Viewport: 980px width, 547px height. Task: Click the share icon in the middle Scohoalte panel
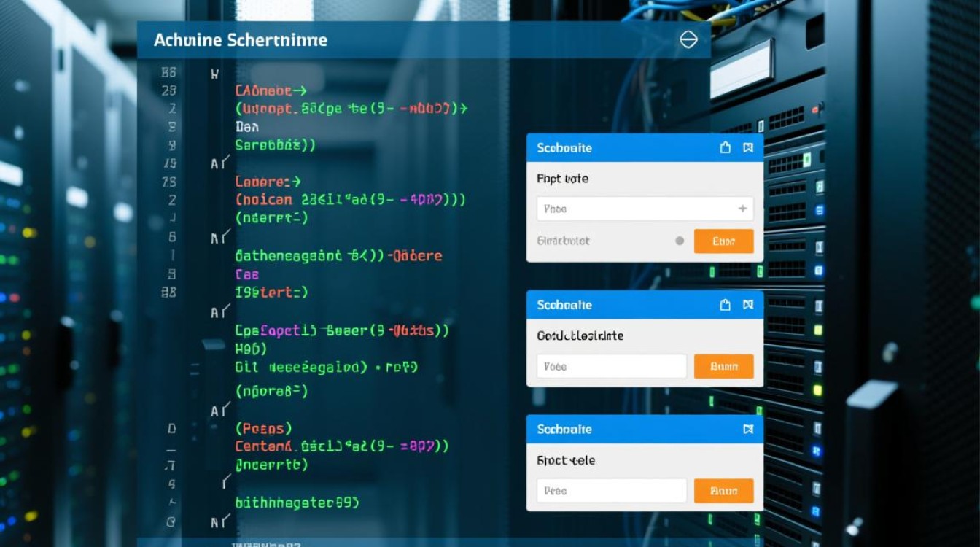726,305
